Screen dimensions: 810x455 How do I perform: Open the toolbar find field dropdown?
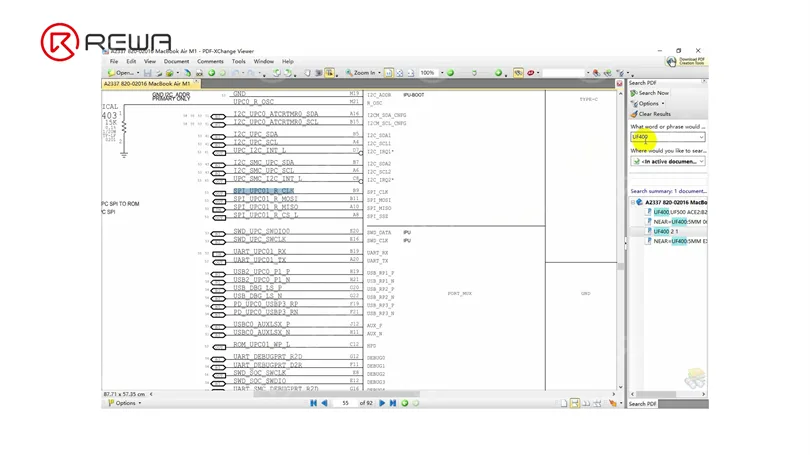click(587, 73)
